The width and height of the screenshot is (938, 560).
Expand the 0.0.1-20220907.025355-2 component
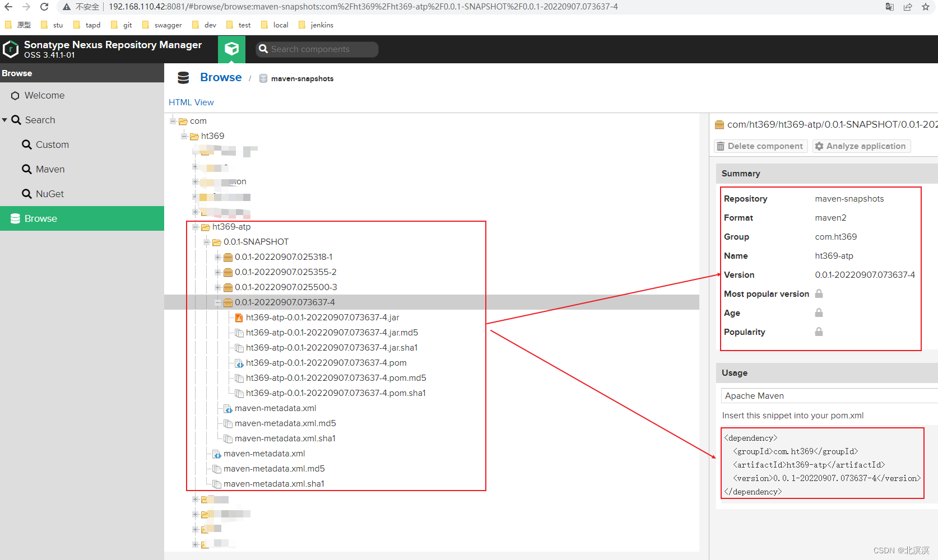tap(218, 272)
